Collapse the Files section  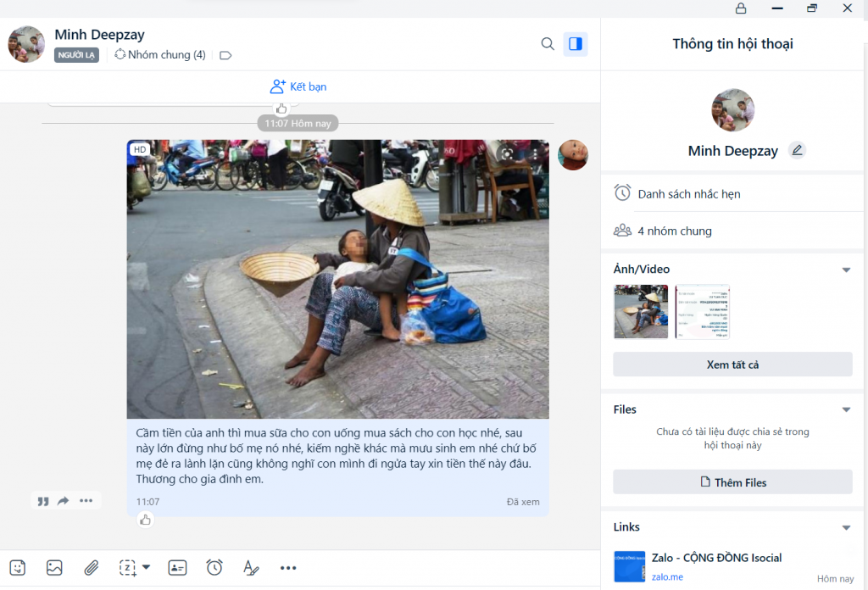coord(845,410)
